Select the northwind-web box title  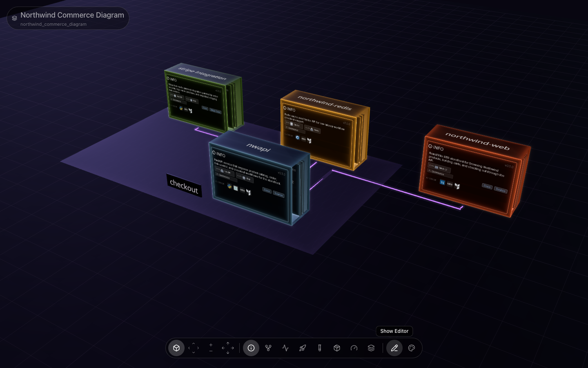[477, 141]
